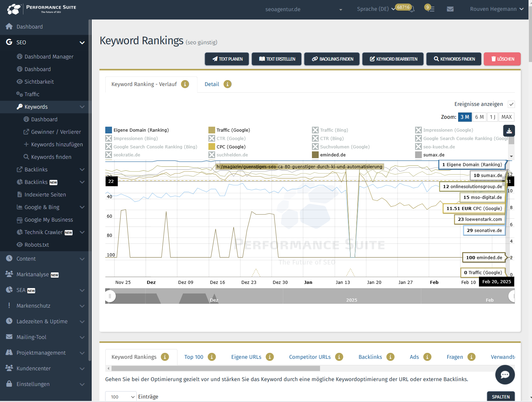Toggle eminded.de brown legend swatch
The width and height of the screenshot is (532, 402).
(315, 155)
